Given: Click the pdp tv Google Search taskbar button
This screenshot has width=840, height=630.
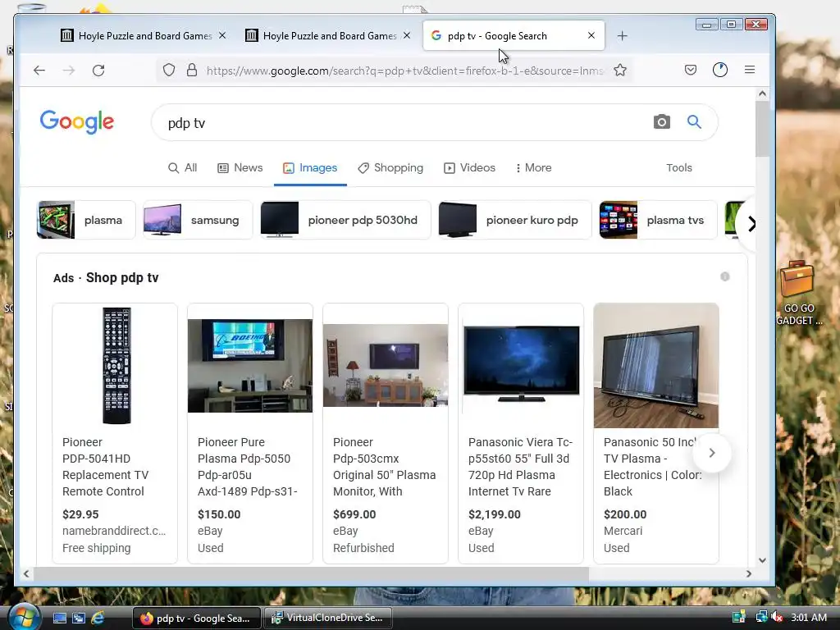Looking at the screenshot, I should [197, 618].
